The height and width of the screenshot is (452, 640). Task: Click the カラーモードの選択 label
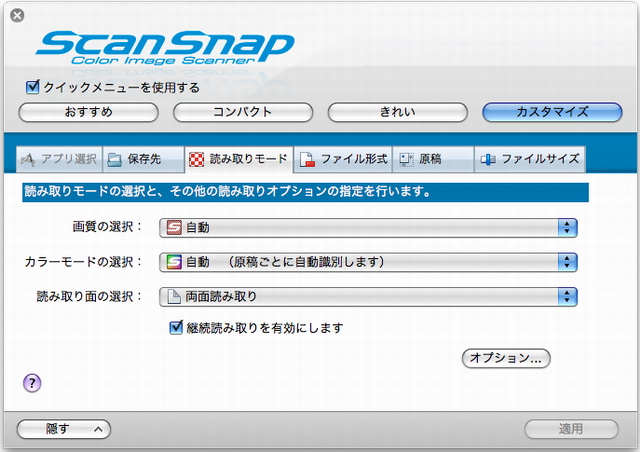pos(84,262)
